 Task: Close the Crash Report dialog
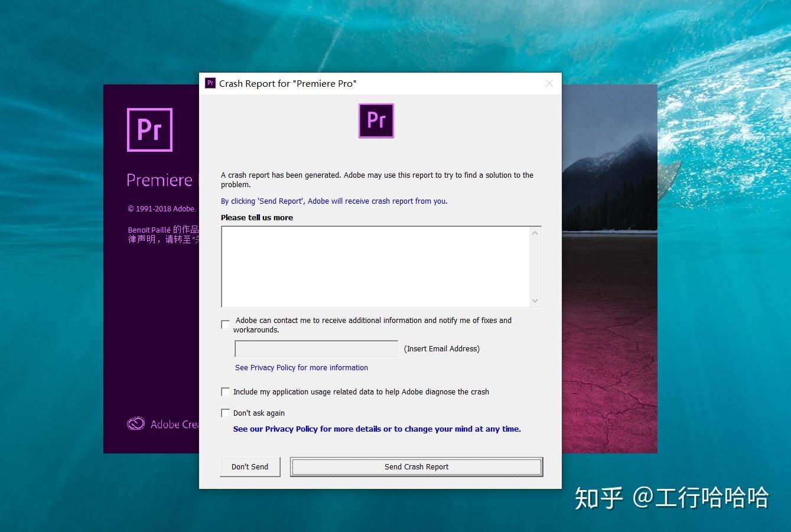pyautogui.click(x=549, y=83)
